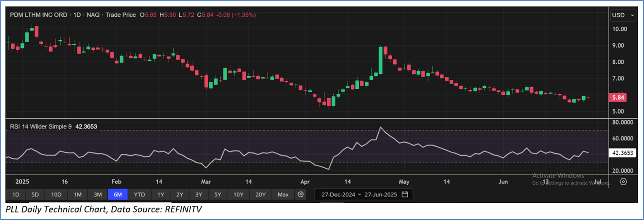
Task: Switch chart to 2Y range
Action: [180, 194]
